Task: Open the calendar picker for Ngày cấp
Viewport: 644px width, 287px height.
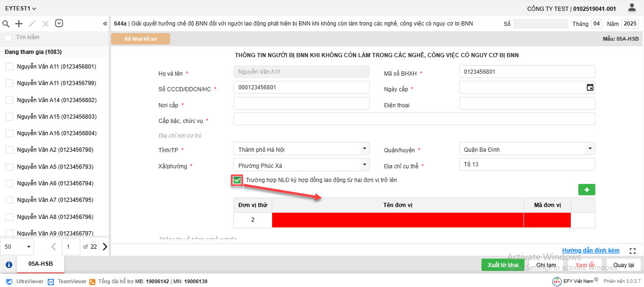Action: [x=590, y=87]
